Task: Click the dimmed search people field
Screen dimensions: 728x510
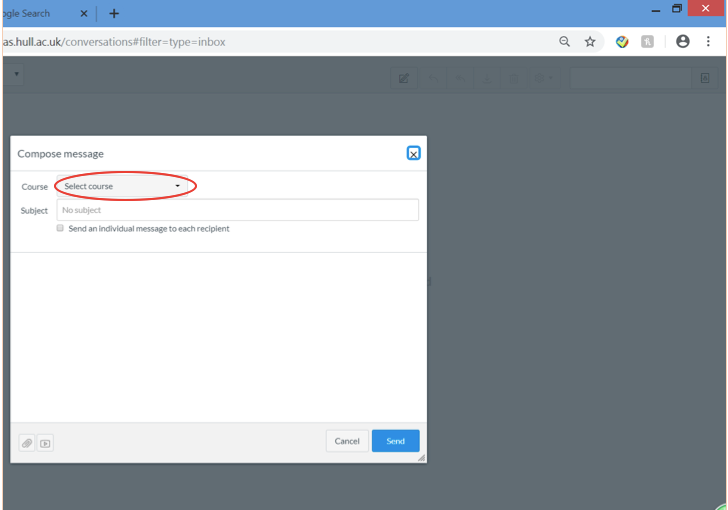Action: click(x=631, y=78)
